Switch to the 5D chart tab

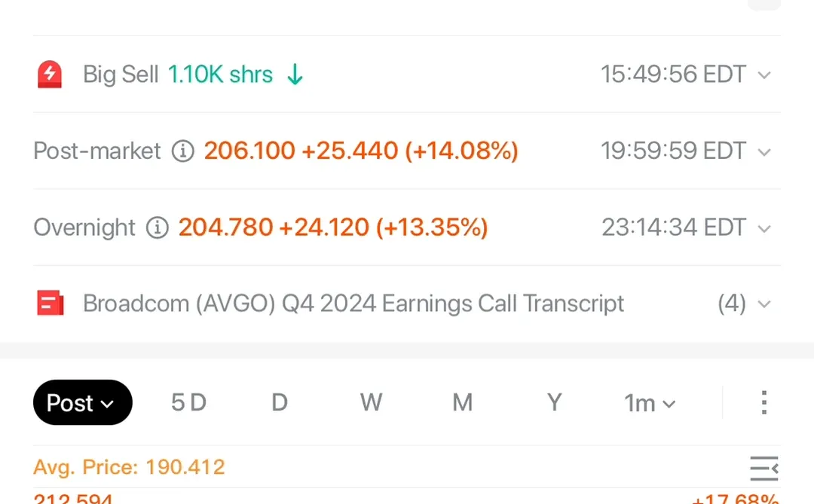tap(188, 403)
